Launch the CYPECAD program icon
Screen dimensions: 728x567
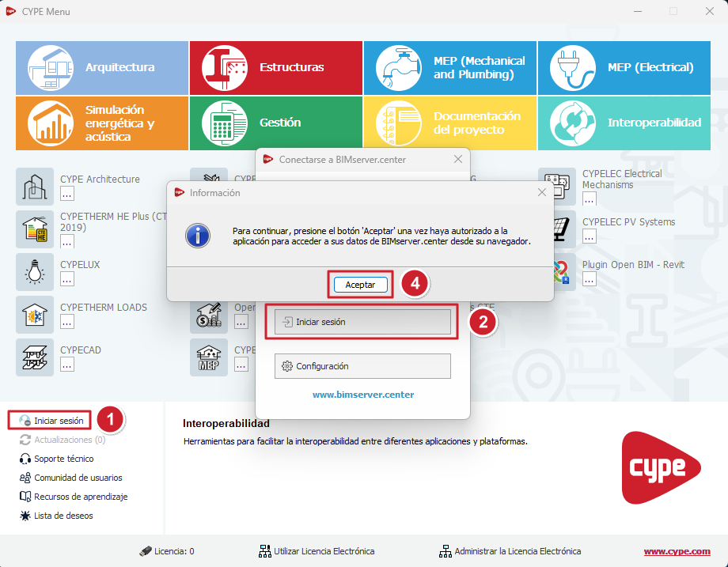[35, 357]
